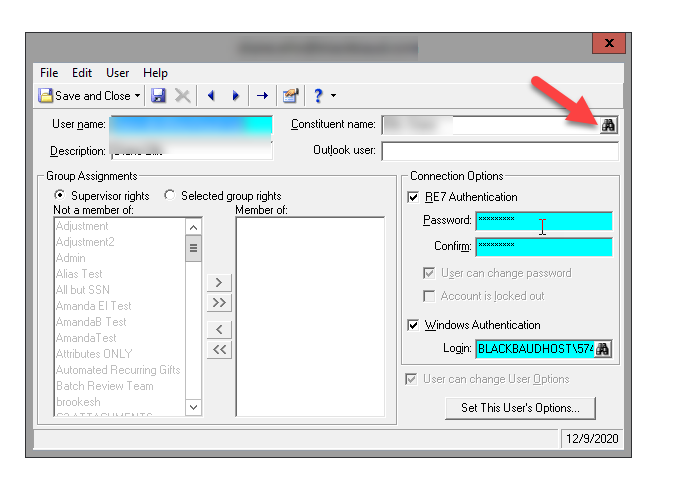Open the Edit menu
Viewport: 689px width, 484px height.
click(x=82, y=73)
